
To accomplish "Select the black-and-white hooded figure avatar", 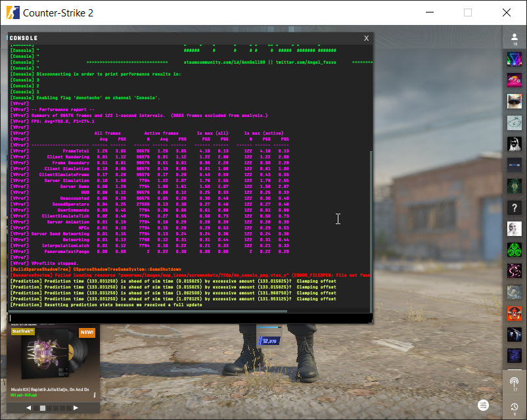I will point(515,144).
